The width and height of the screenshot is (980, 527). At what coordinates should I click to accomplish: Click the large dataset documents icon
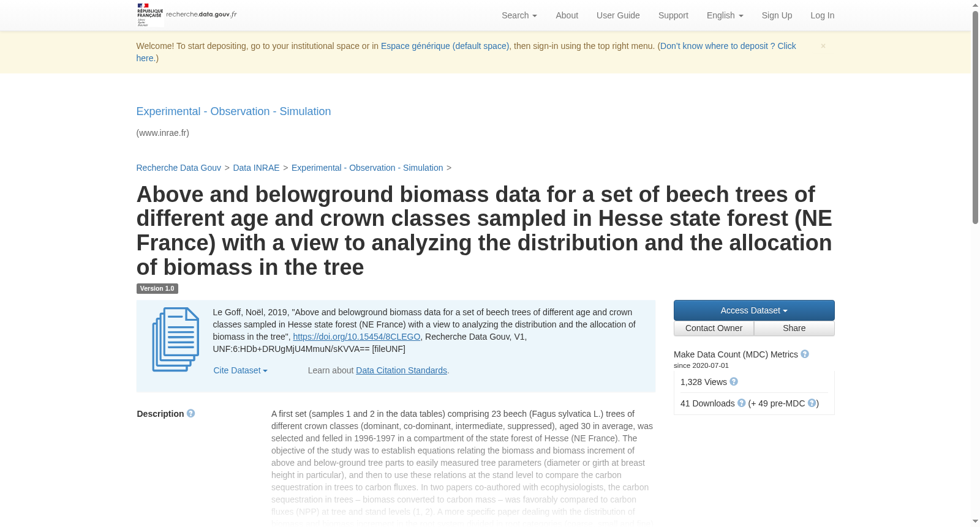[176, 340]
